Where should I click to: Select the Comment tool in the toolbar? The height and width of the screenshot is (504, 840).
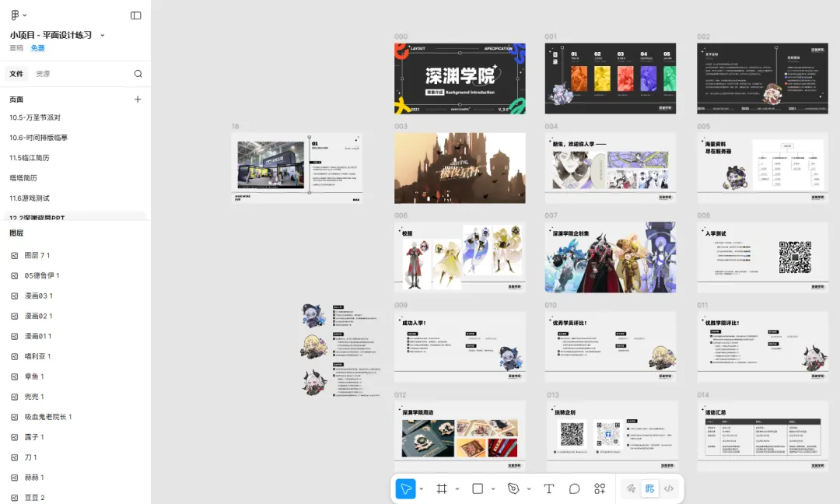coord(574,488)
